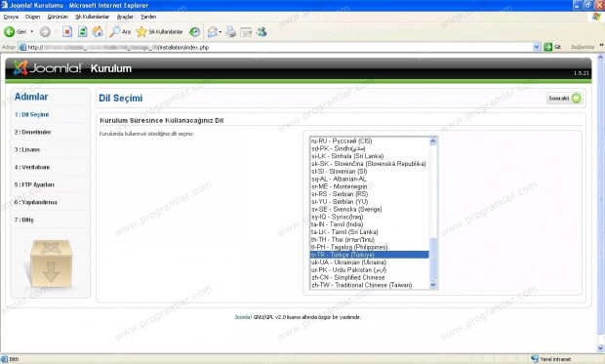Select sv-SE Svenska (Sverige)

(x=370, y=209)
